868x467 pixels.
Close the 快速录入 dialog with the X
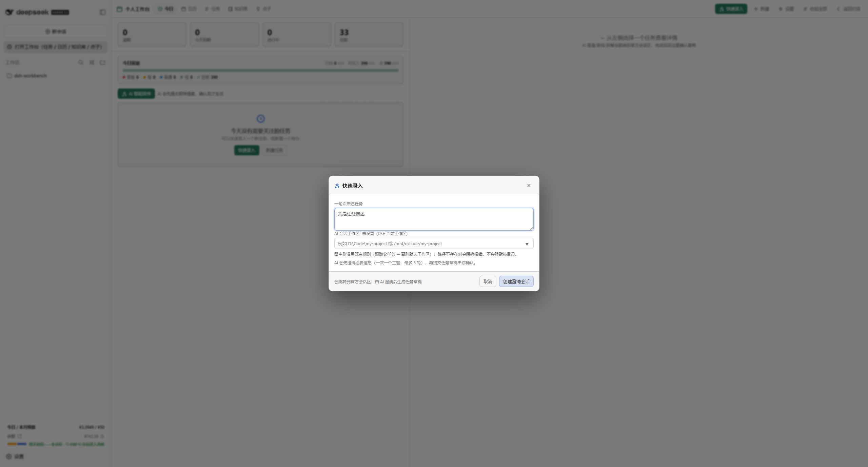click(529, 186)
